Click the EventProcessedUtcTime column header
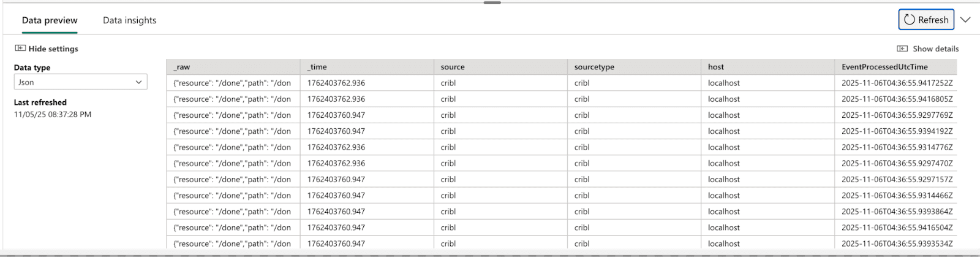This screenshot has height=257, width=980. (895, 67)
